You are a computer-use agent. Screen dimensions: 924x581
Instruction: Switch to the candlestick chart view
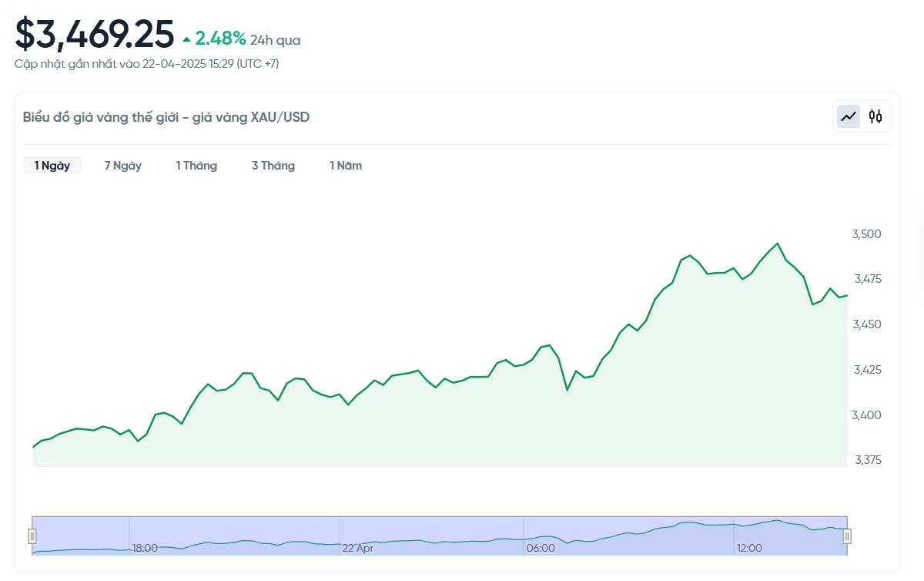tap(875, 117)
